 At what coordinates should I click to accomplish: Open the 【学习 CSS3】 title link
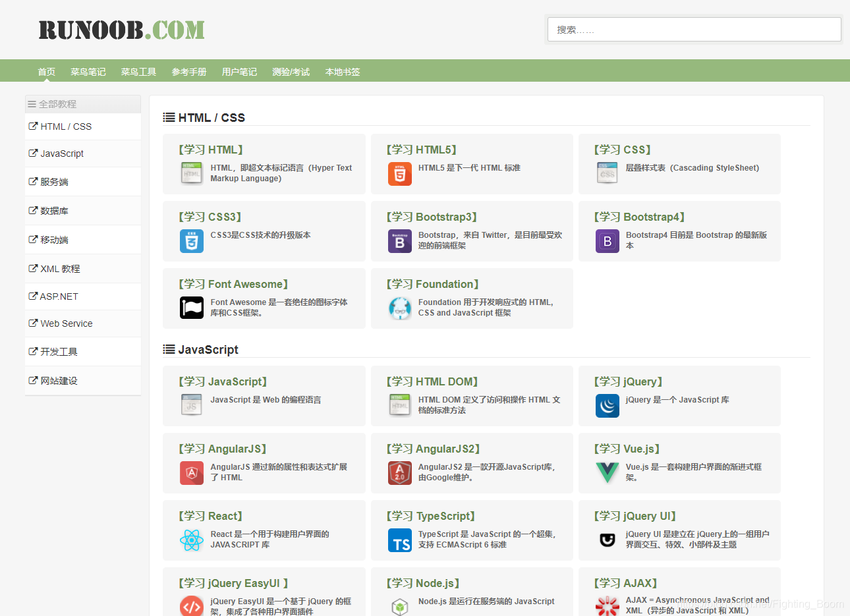211,217
